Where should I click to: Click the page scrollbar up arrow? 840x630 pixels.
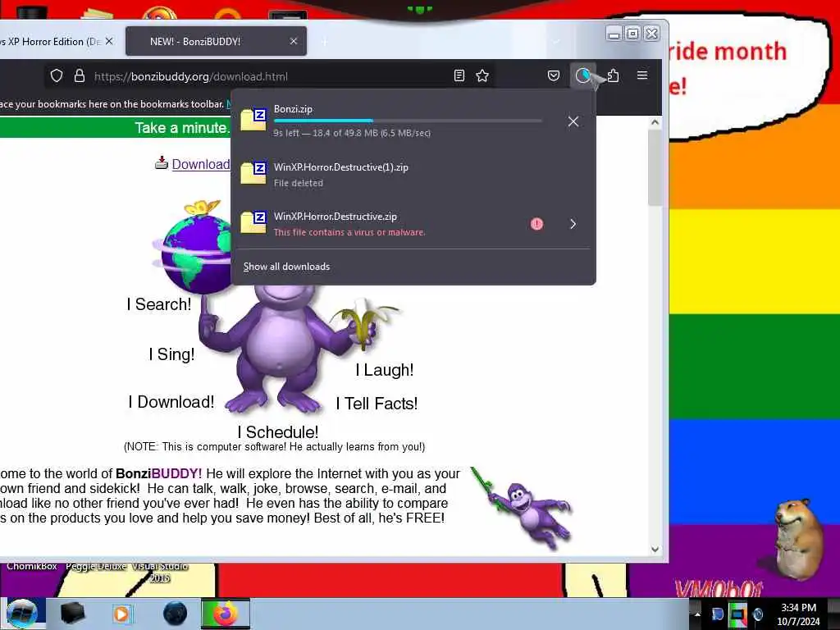click(655, 123)
